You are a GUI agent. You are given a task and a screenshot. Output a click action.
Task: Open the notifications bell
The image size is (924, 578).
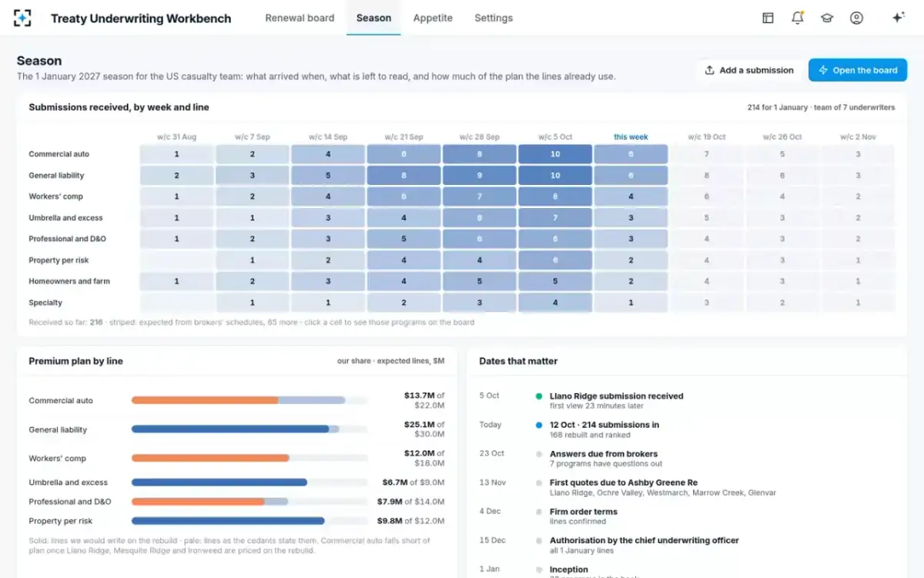[x=798, y=18]
